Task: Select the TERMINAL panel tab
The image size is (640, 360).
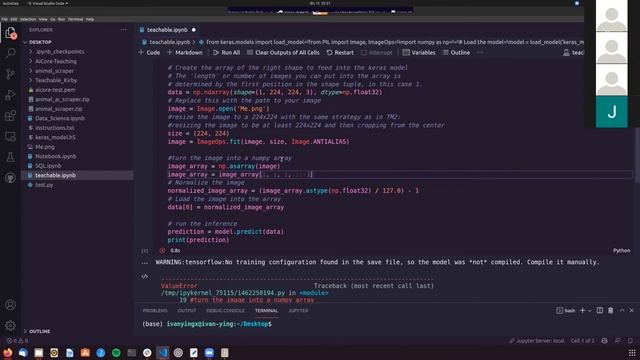Action: pos(267,311)
